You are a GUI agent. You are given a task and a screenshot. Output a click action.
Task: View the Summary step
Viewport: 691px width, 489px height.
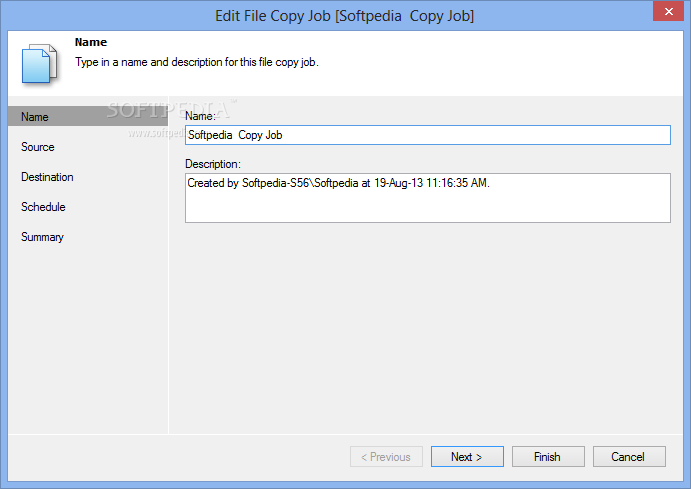coord(42,237)
